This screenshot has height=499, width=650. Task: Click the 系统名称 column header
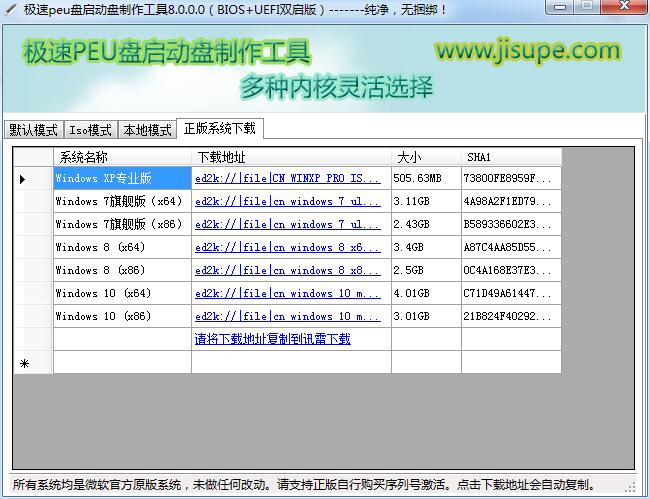click(122, 157)
